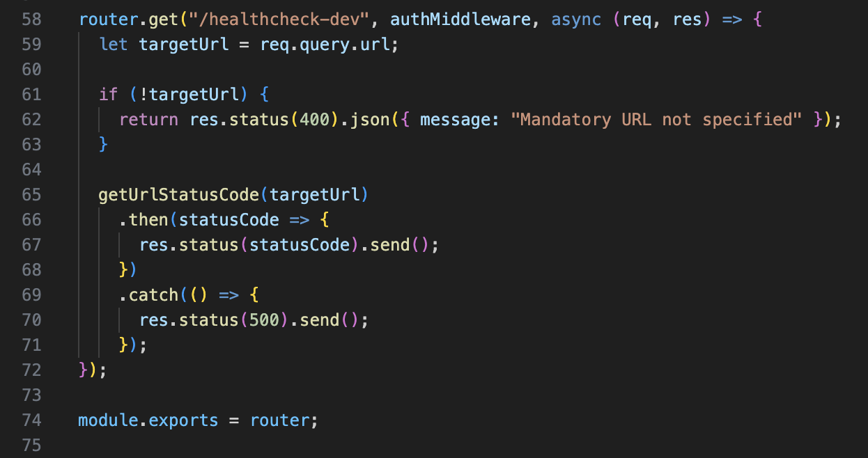The height and width of the screenshot is (458, 868).
Task: Click authMiddleware in the route definition
Action: point(460,19)
